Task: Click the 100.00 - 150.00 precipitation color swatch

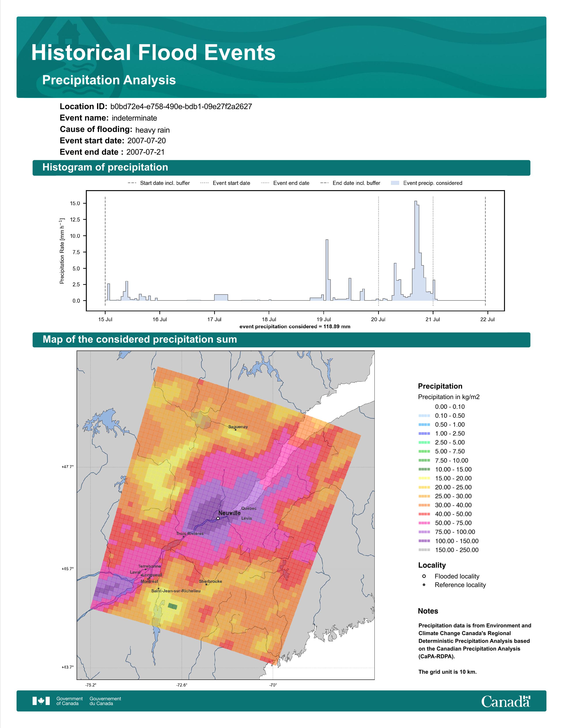Action: 424,541
